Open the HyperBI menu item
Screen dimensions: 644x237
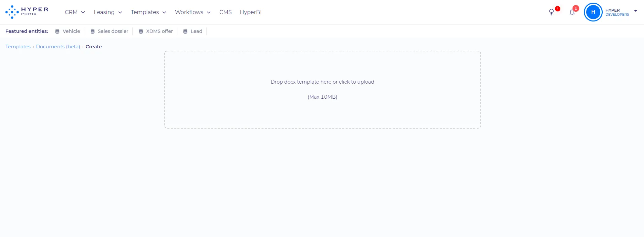[251, 12]
